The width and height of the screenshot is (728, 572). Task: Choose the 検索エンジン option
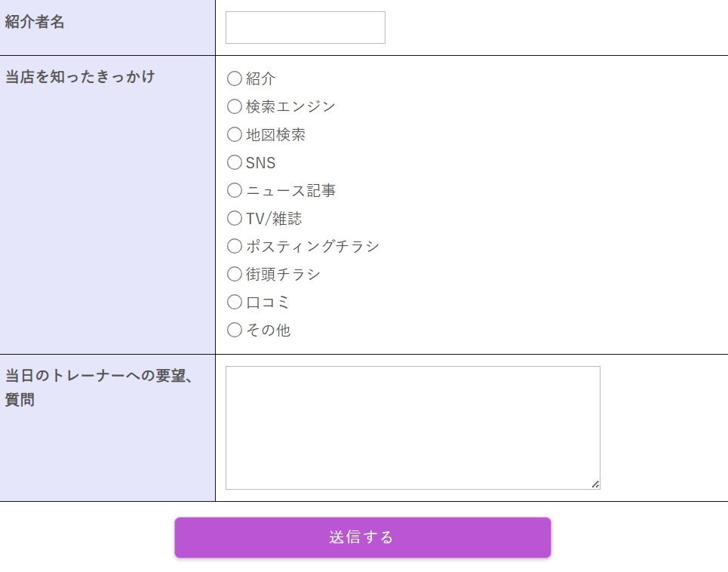[x=235, y=106]
